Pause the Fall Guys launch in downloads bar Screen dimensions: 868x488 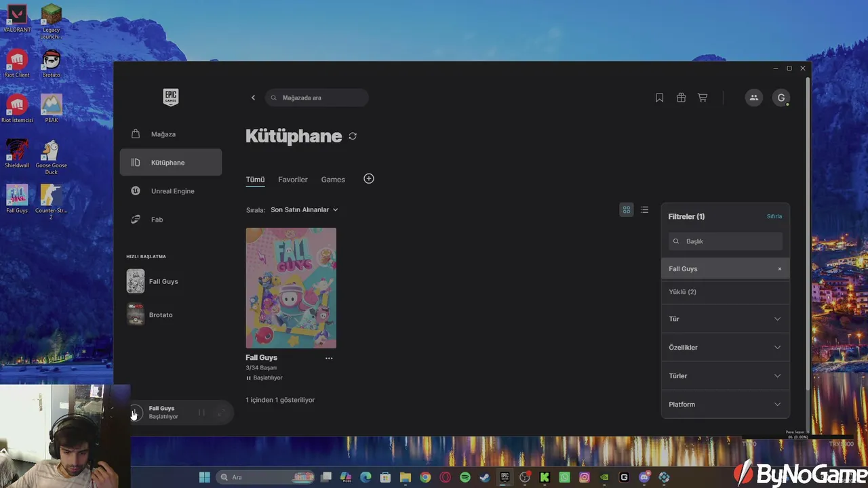[201, 413]
